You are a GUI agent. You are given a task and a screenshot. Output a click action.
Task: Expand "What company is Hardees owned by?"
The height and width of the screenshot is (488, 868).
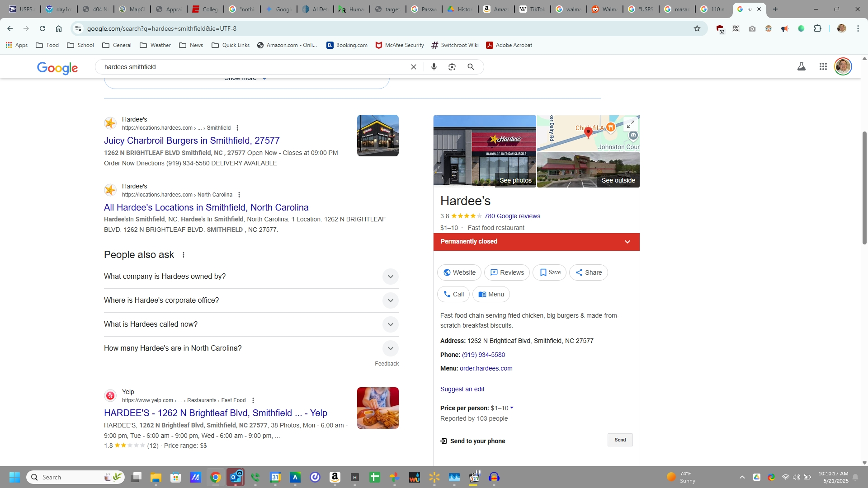click(x=390, y=277)
